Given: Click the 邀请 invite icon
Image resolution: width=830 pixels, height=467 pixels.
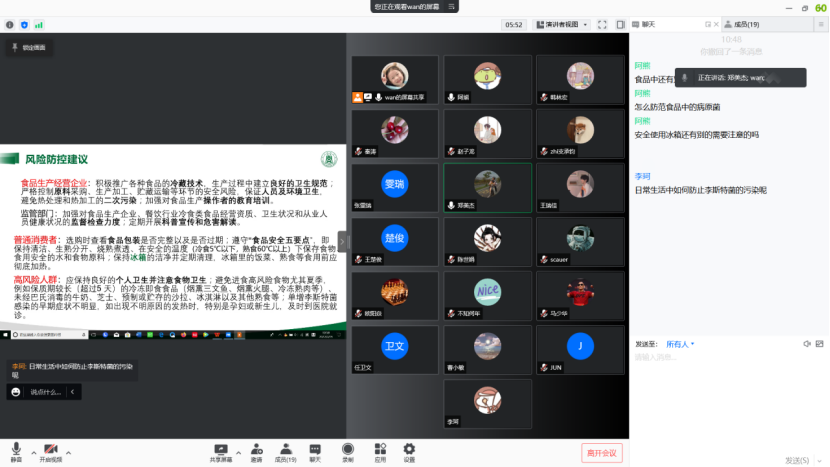Looking at the screenshot, I should coord(256,450).
